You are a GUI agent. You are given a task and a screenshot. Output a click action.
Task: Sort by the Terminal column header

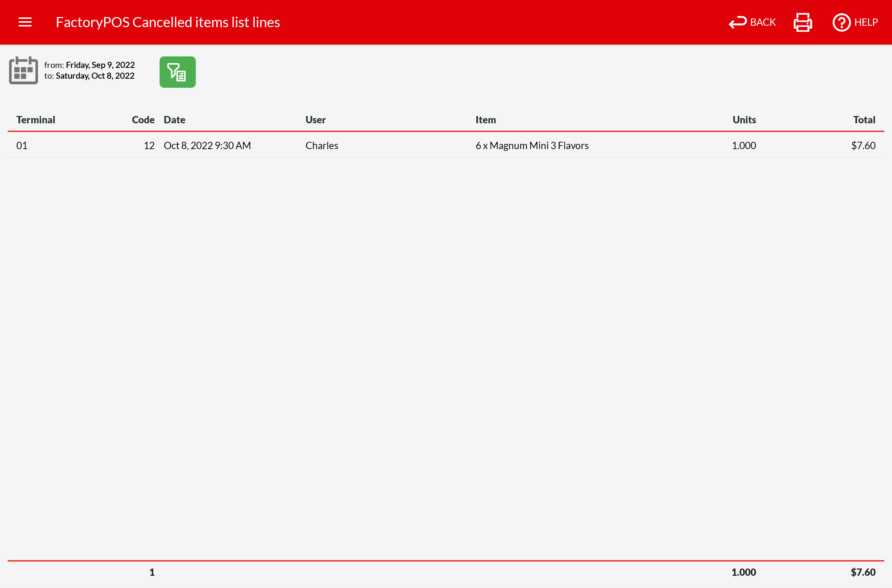coord(36,119)
